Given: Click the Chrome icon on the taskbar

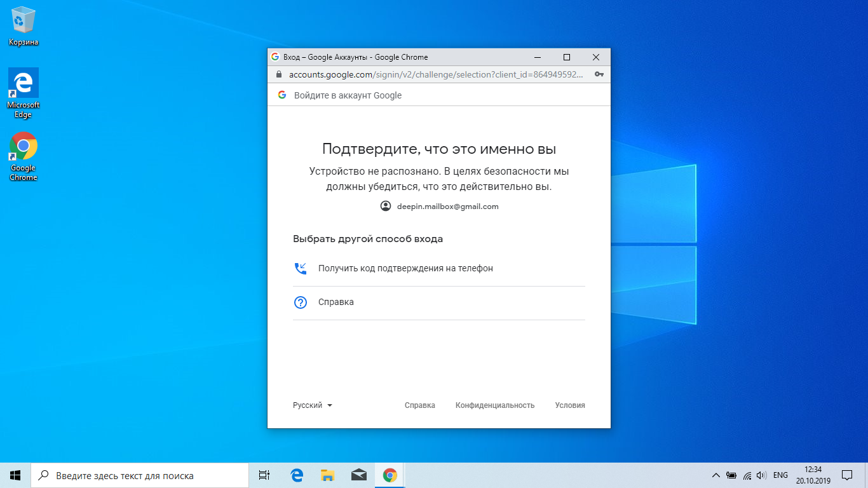Looking at the screenshot, I should click(x=390, y=475).
